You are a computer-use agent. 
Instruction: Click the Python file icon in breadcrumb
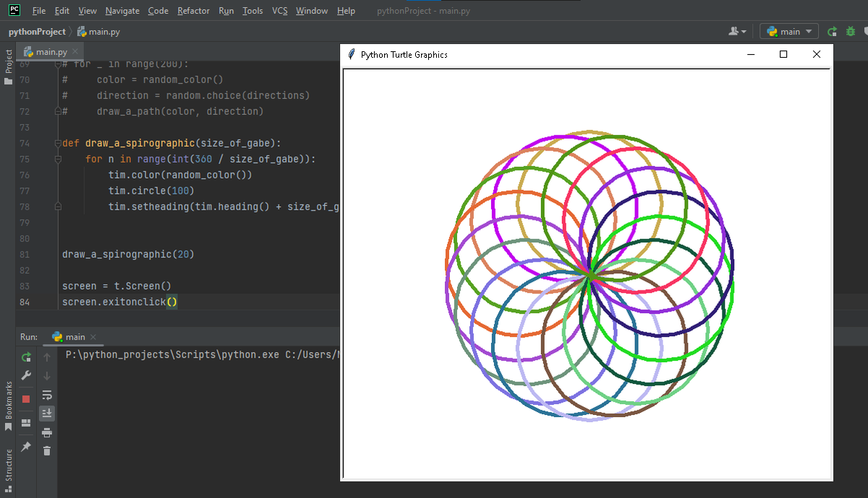pyautogui.click(x=81, y=32)
